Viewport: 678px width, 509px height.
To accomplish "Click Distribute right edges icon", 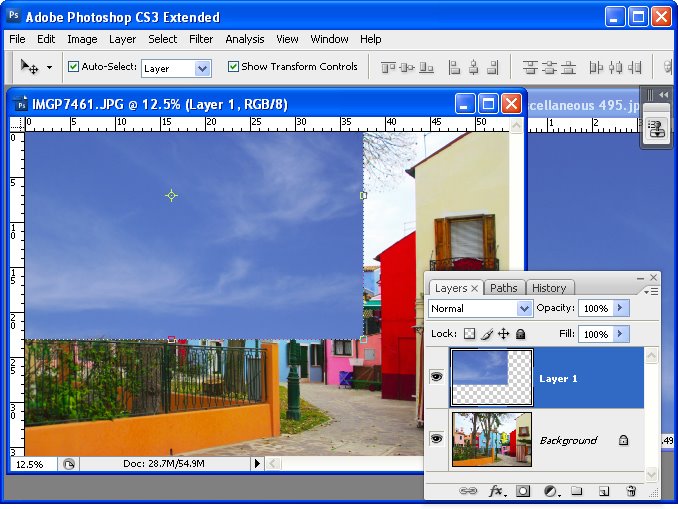I will click(635, 67).
